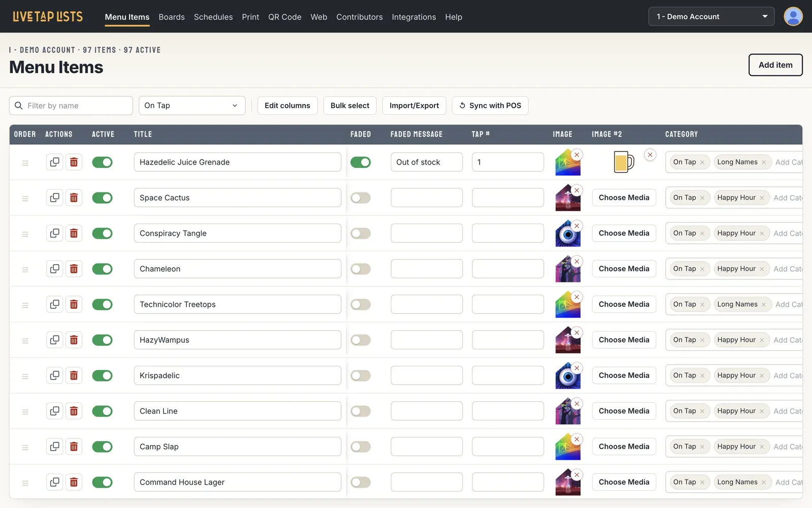Toggle Active for Command House Lager
The height and width of the screenshot is (508, 812).
(x=102, y=482)
